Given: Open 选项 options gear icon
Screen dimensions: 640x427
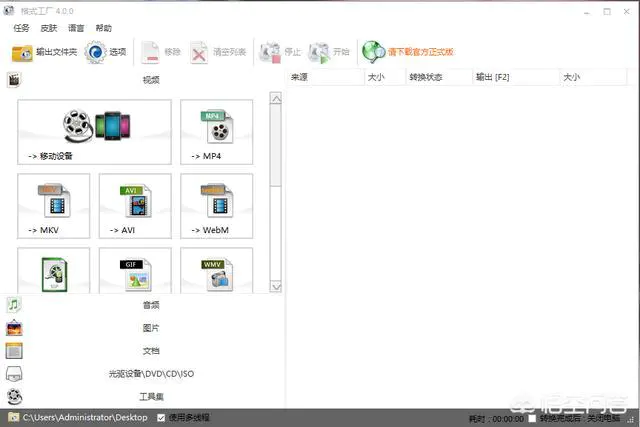Looking at the screenshot, I should [96, 52].
